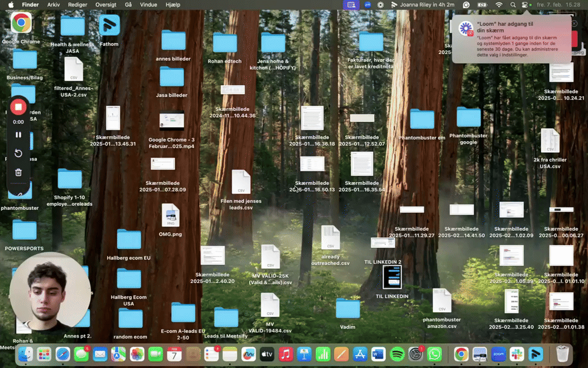Open Spotify from the Dock
Viewport: 588px width, 368px height.
click(x=397, y=354)
